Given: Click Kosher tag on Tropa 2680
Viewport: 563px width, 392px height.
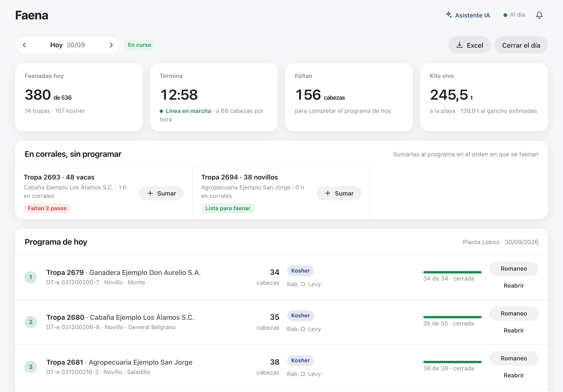Looking at the screenshot, I should tap(300, 315).
